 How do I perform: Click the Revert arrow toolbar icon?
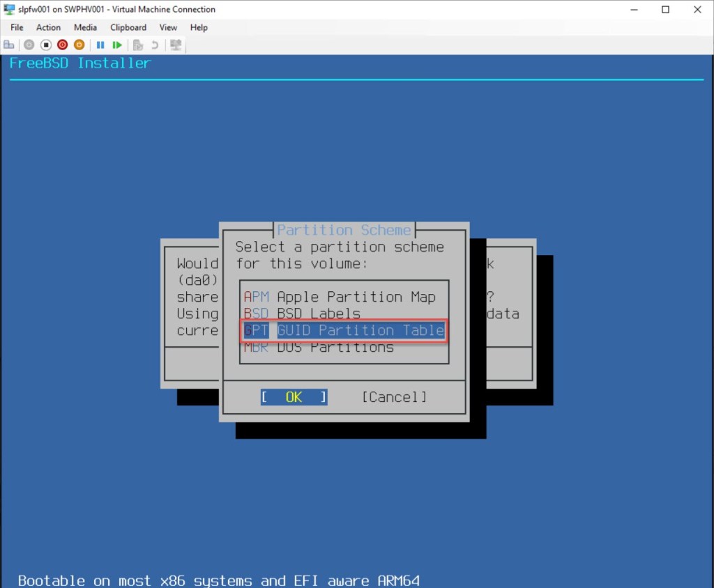pos(155,45)
